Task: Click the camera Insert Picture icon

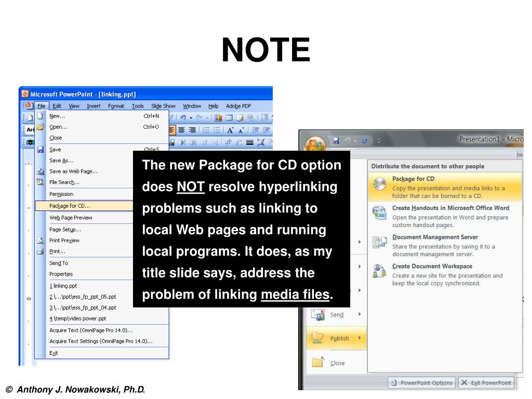Action: point(30,142)
